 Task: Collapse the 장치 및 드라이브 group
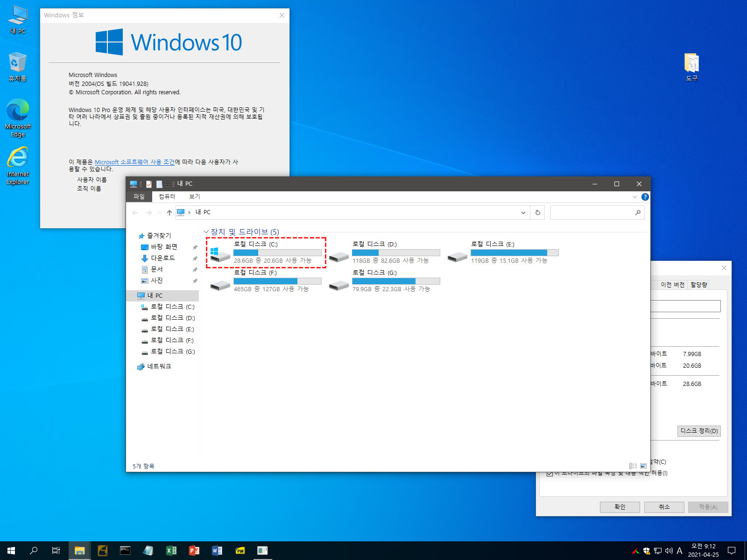click(x=206, y=232)
